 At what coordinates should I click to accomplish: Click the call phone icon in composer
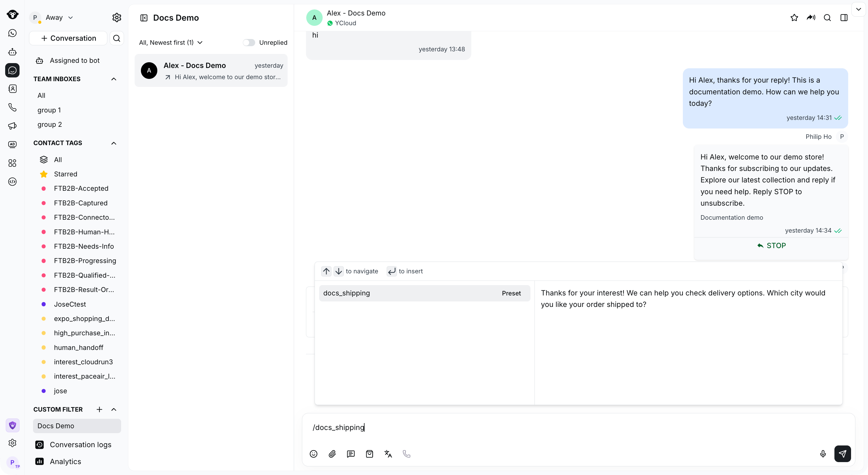click(x=407, y=454)
